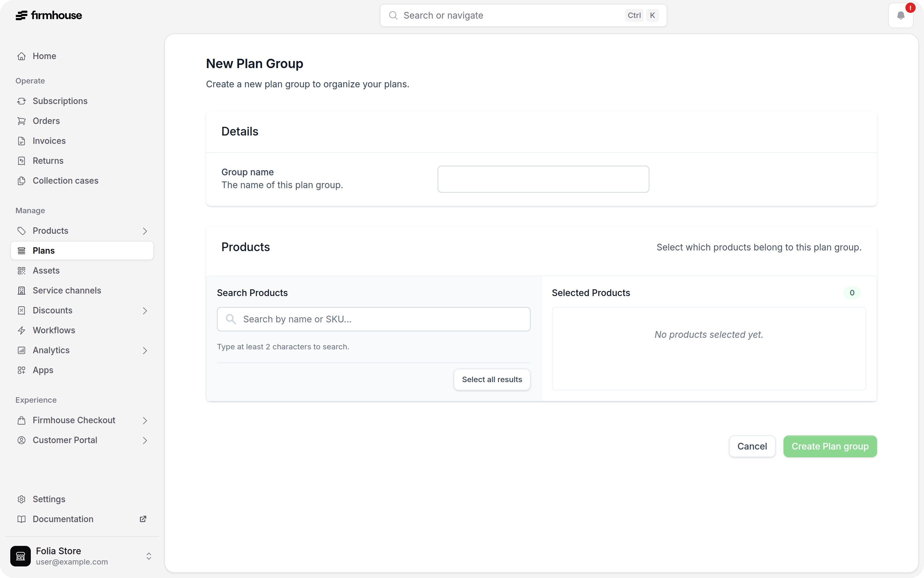The height and width of the screenshot is (578, 924).
Task: Open Apps page
Action: point(82,370)
